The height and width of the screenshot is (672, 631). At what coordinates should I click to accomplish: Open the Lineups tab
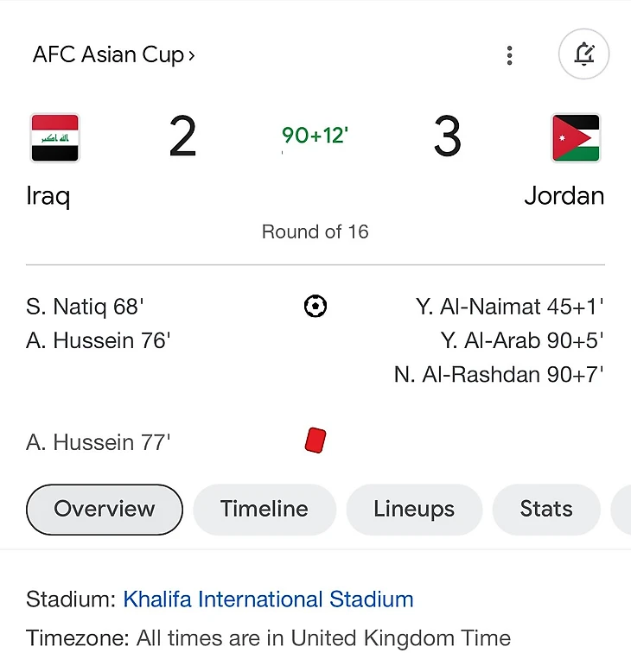click(x=414, y=510)
